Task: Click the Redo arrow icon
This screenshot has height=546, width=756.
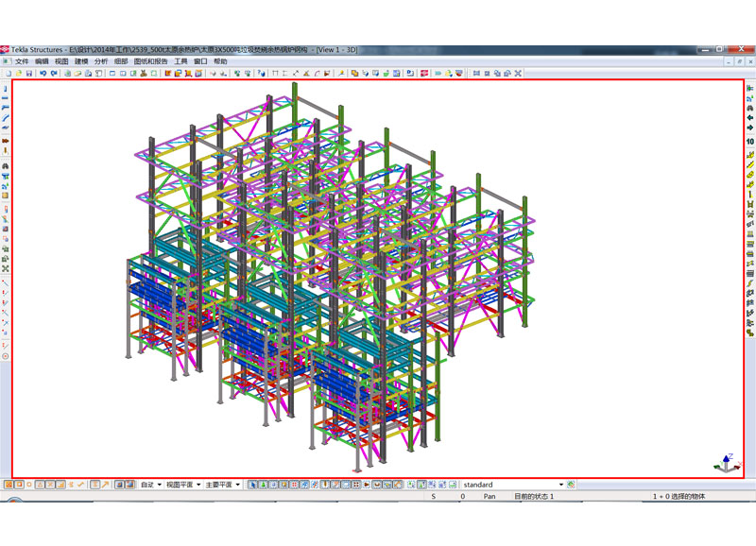Action: [54, 73]
